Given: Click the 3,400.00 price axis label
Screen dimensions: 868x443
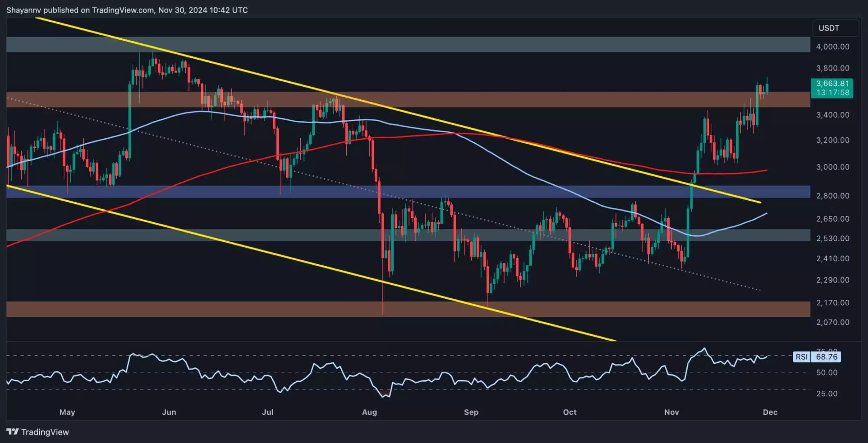Looking at the screenshot, I should [x=833, y=115].
